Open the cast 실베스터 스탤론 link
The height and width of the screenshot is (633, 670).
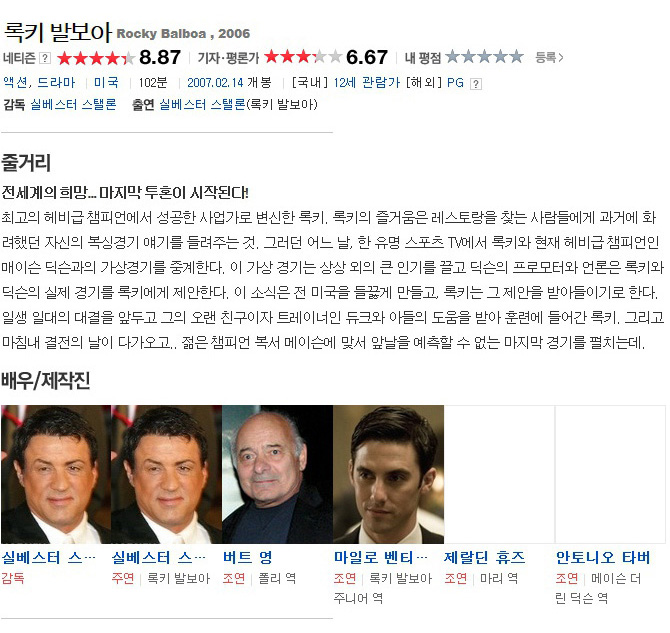(x=203, y=104)
